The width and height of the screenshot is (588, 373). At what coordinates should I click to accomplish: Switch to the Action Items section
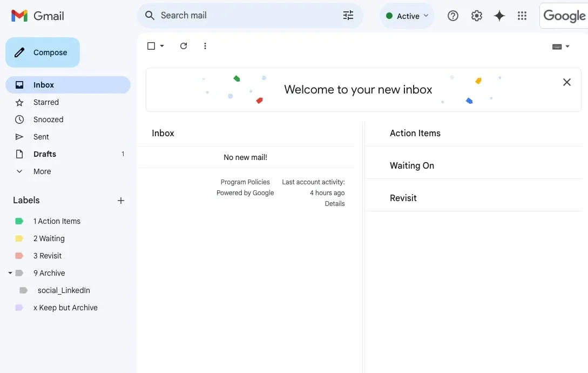[415, 133]
